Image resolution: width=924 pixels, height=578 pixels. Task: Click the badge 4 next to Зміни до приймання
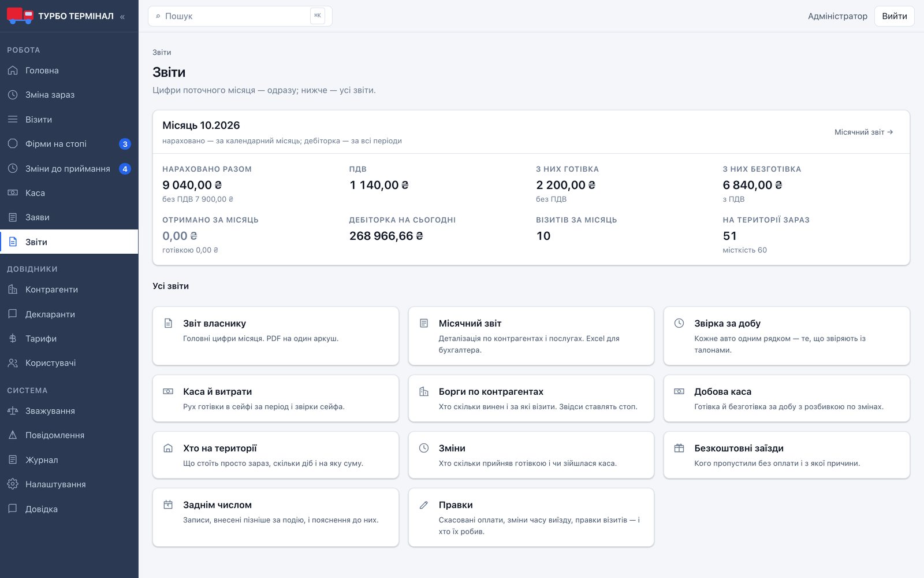125,169
